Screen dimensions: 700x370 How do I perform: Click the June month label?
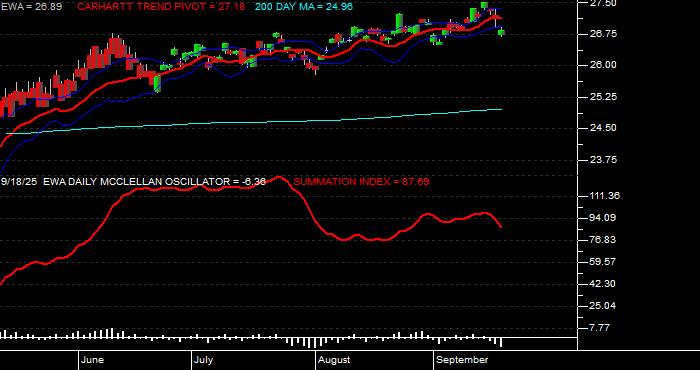(x=93, y=360)
